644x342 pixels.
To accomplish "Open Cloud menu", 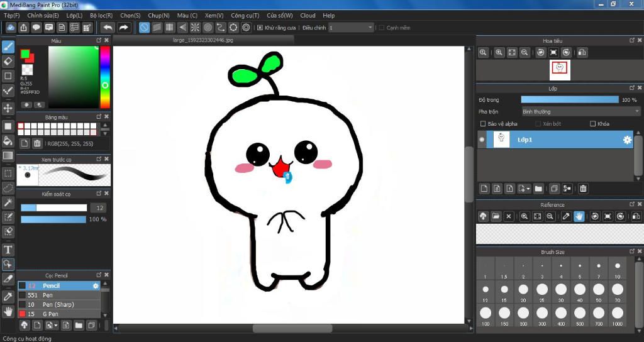I will [x=308, y=15].
